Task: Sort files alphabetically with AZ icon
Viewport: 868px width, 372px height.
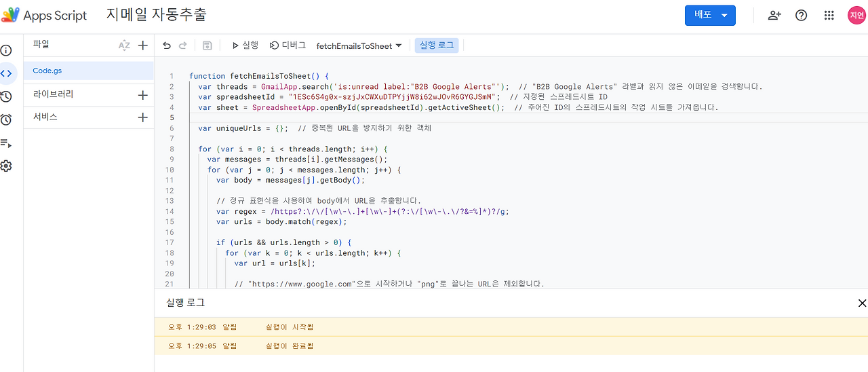Action: coord(124,45)
